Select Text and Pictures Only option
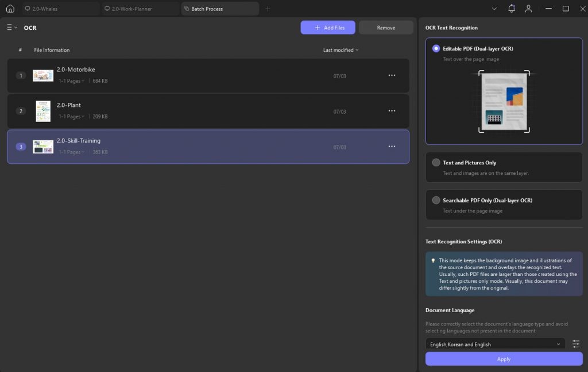588x372 pixels. [436, 163]
